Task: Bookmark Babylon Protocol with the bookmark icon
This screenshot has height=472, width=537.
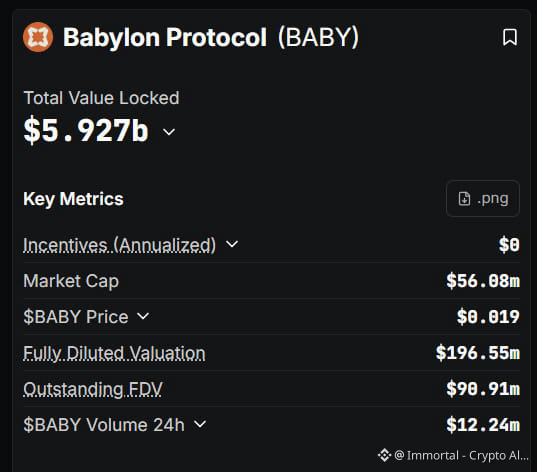Action: tap(510, 37)
